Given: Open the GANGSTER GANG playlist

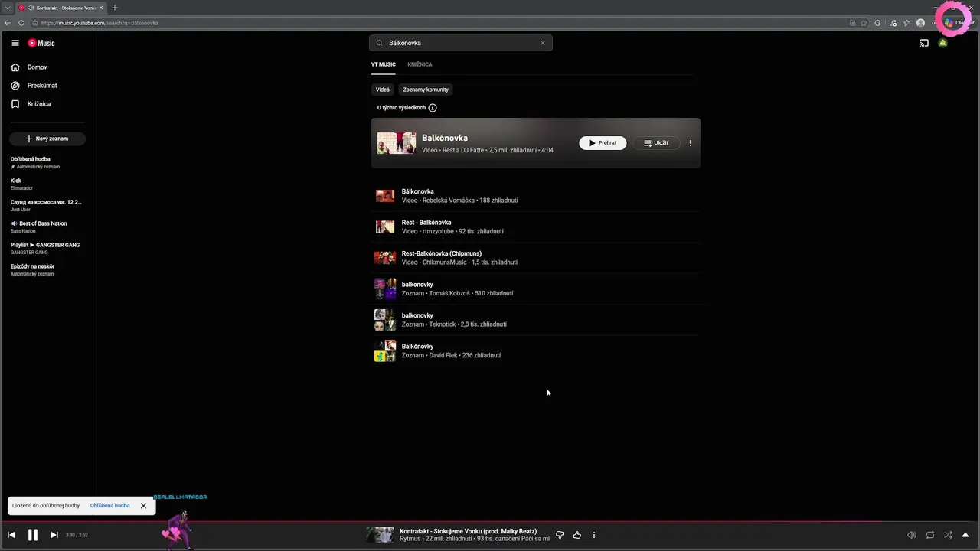Looking at the screenshot, I should 46,248.
